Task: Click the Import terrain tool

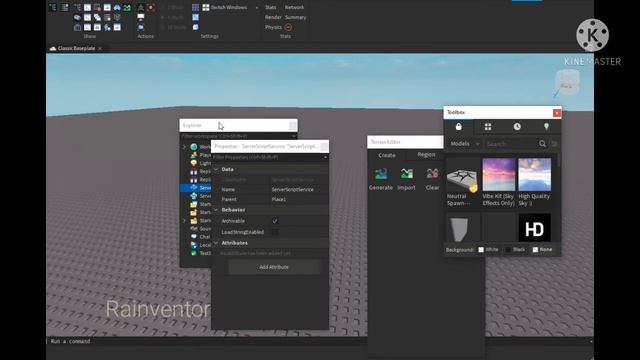Action: 407,179
